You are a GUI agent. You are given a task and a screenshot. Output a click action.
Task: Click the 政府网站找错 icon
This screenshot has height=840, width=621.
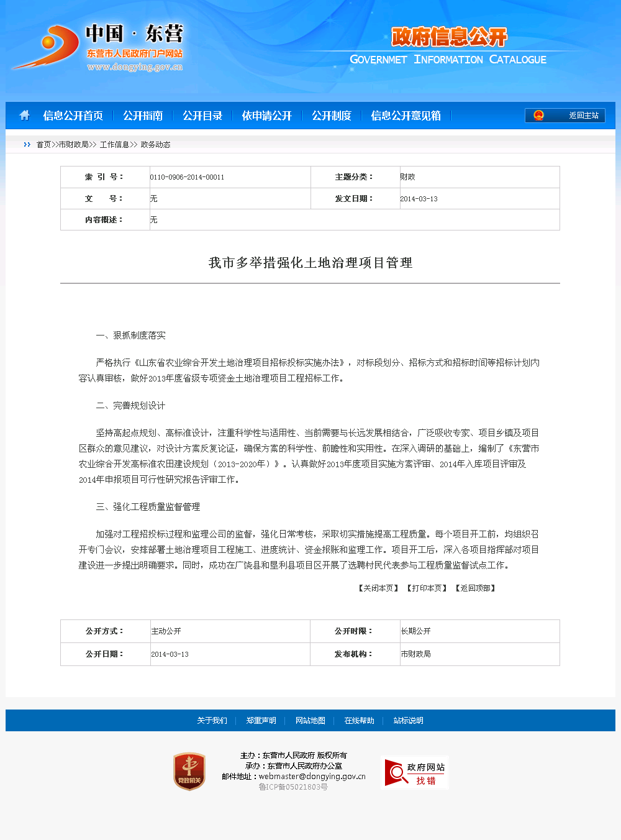415,773
